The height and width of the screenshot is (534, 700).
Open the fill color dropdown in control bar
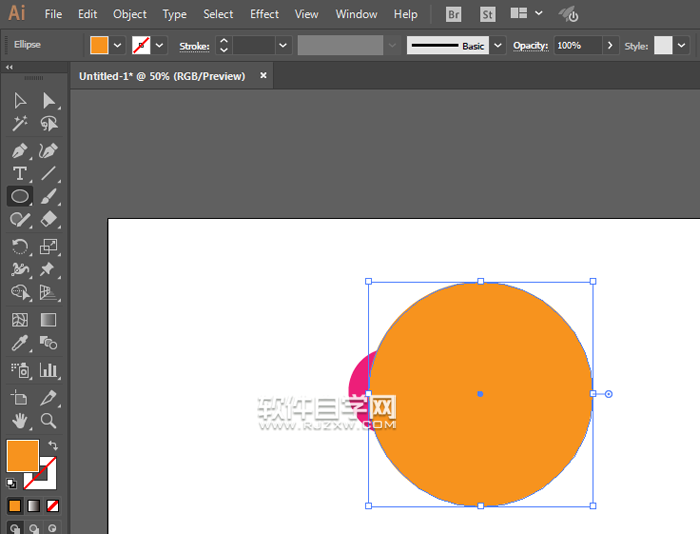(118, 46)
